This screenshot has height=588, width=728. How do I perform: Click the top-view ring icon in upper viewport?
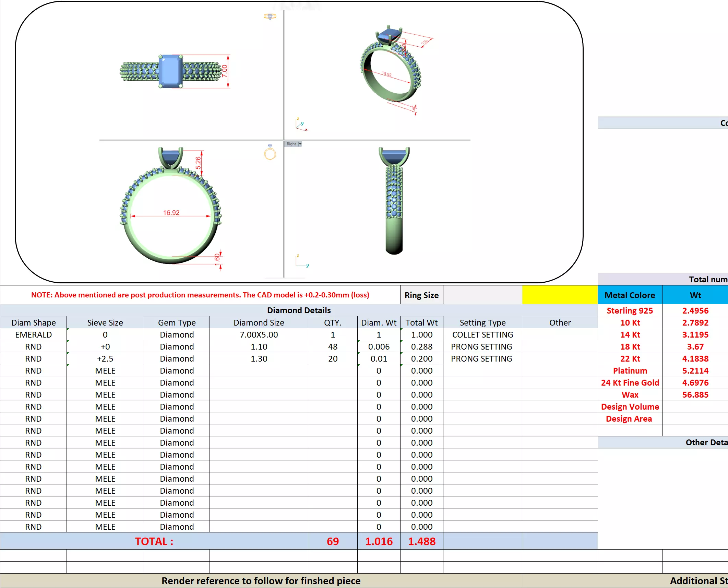[x=270, y=16]
